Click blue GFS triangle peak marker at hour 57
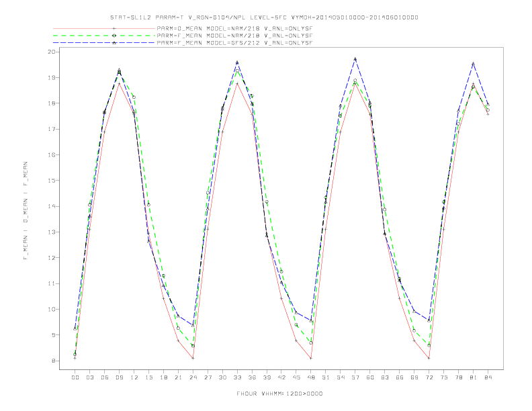 tap(355, 59)
